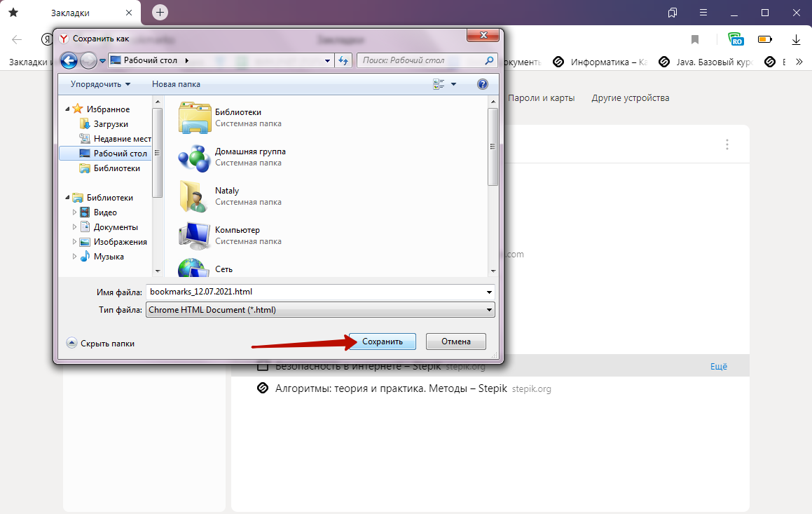Open Java. Базовый курс bookmark
The image size is (812, 514).
706,62
